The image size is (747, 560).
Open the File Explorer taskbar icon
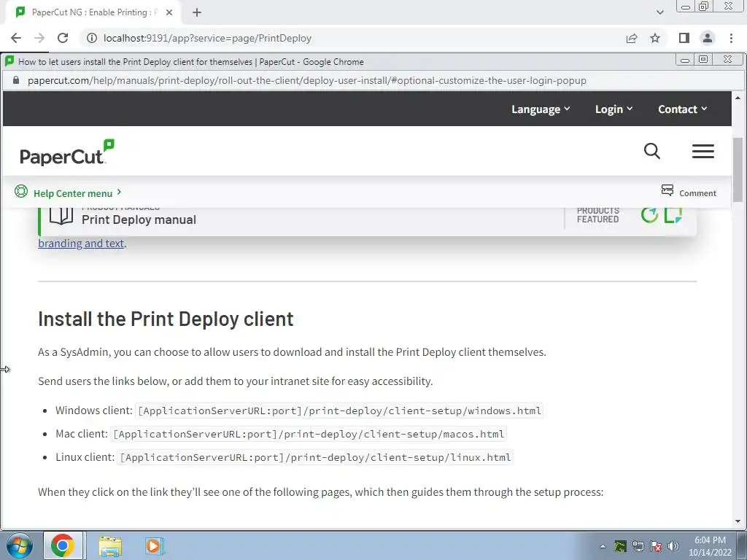[x=110, y=545]
